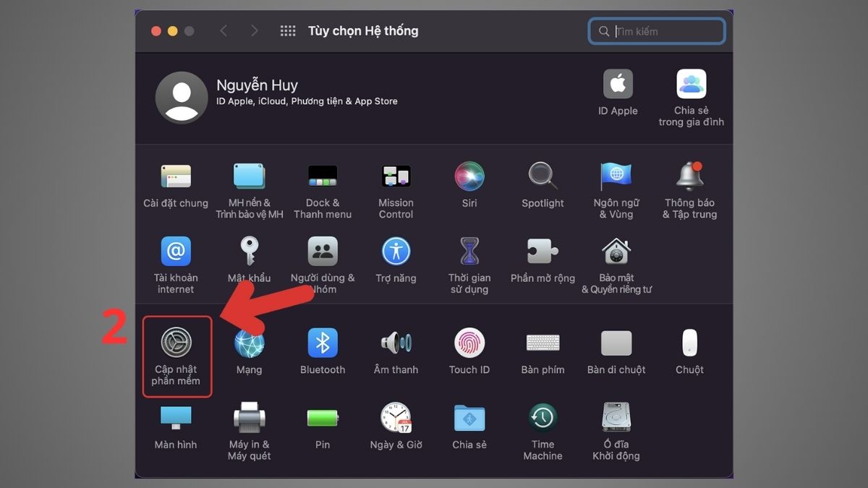Show all preferences grid button
This screenshot has width=868, height=488.
pos(288,31)
